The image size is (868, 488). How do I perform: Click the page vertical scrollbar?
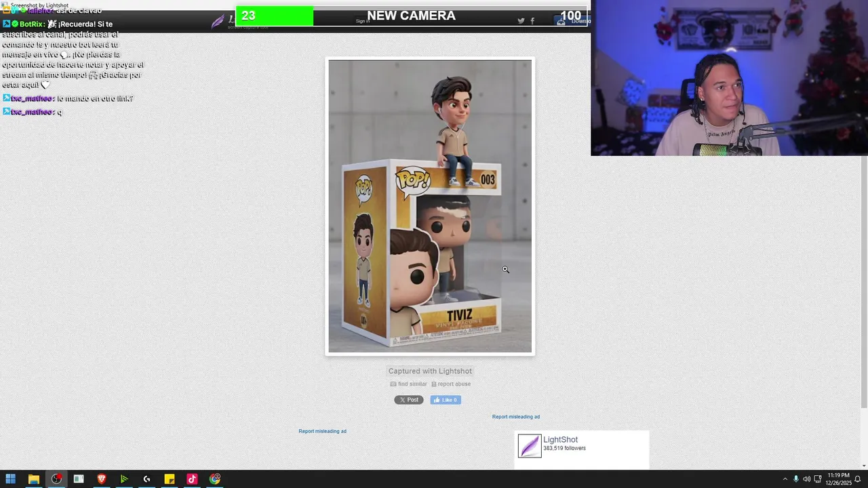863,281
